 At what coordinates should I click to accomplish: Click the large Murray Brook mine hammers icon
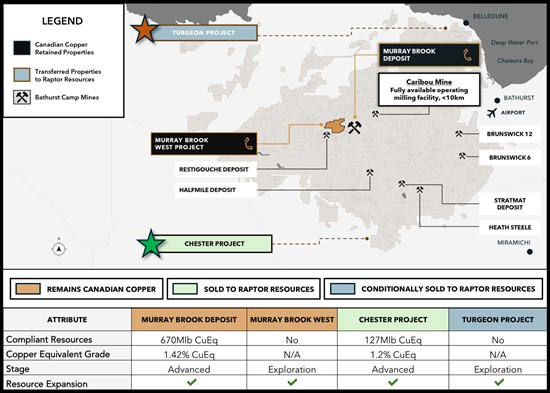click(354, 128)
